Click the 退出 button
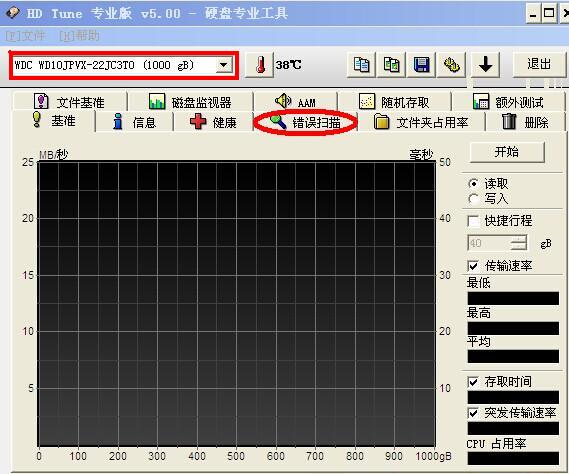This screenshot has width=569, height=474. click(x=539, y=65)
